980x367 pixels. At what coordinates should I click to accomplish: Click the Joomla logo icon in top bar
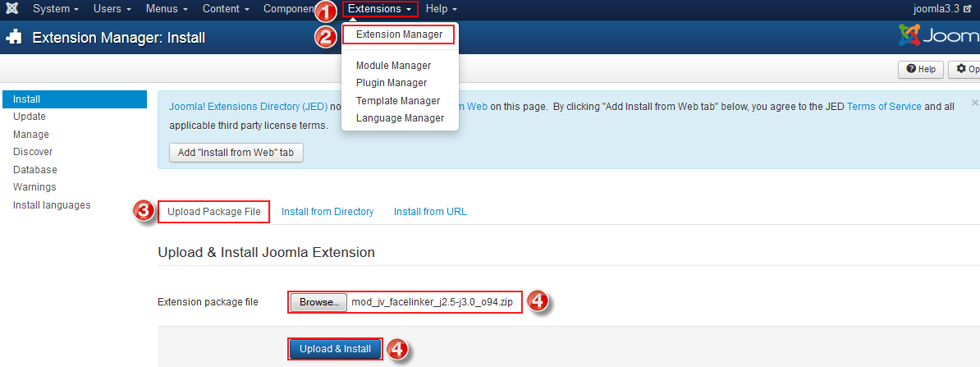pyautogui.click(x=11, y=9)
